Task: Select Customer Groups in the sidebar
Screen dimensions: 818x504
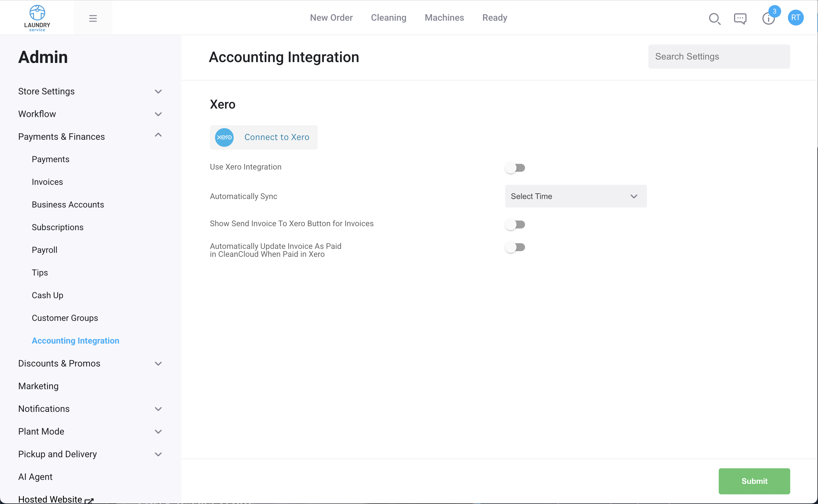Action: point(65,318)
